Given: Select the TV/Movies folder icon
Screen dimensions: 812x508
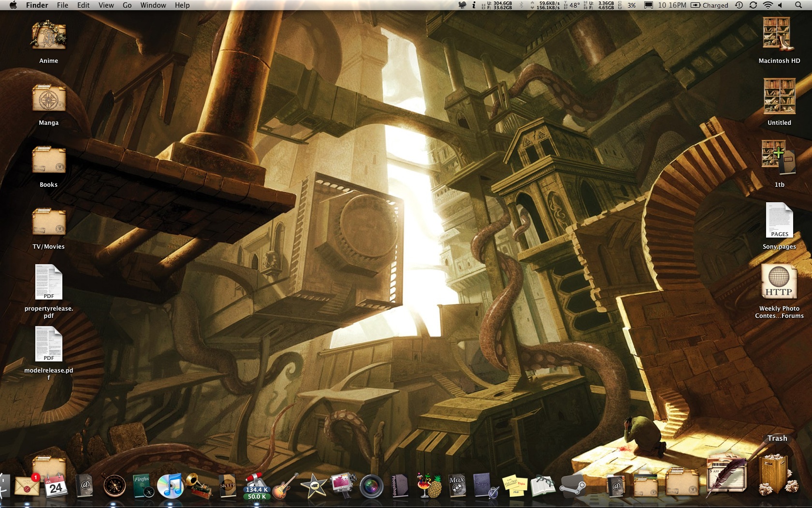Looking at the screenshot, I should 48,222.
